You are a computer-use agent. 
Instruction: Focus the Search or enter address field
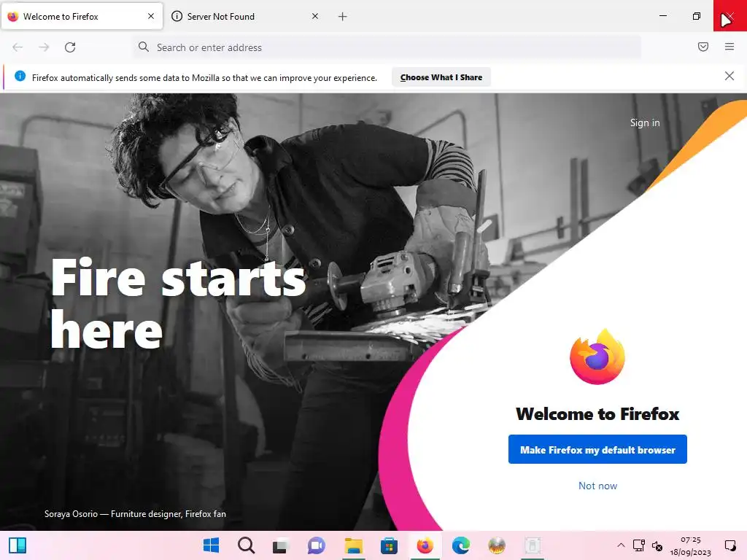point(387,47)
